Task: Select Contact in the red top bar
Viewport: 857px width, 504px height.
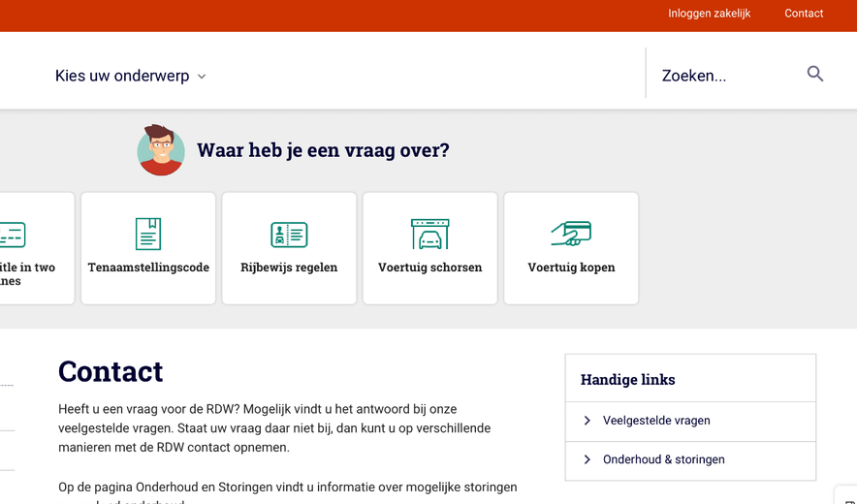Action: pos(804,14)
